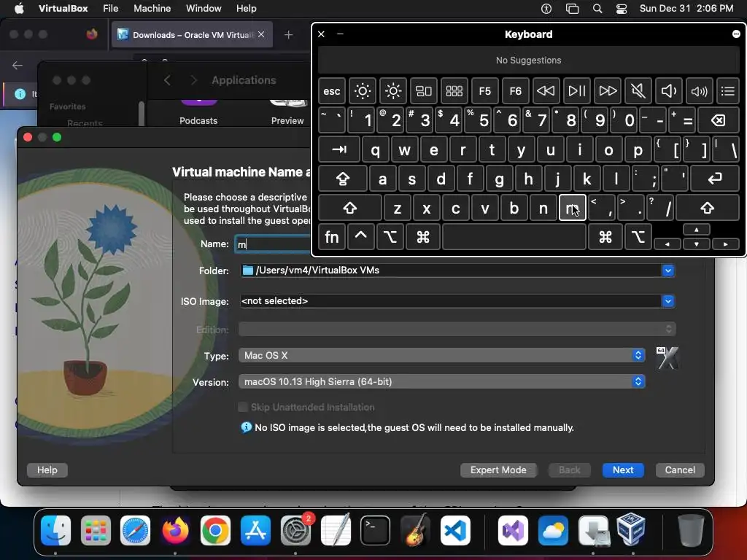Click the play/pause media key

point(577,91)
